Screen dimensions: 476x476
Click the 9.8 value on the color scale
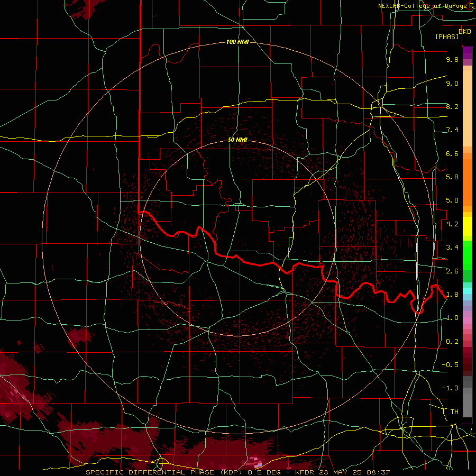[x=452, y=59]
